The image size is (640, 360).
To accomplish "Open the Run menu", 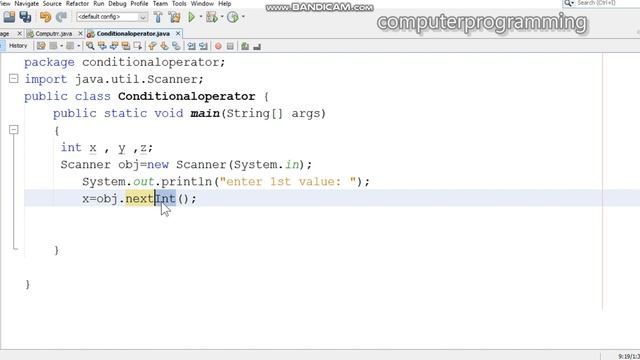I will click(x=98, y=4).
